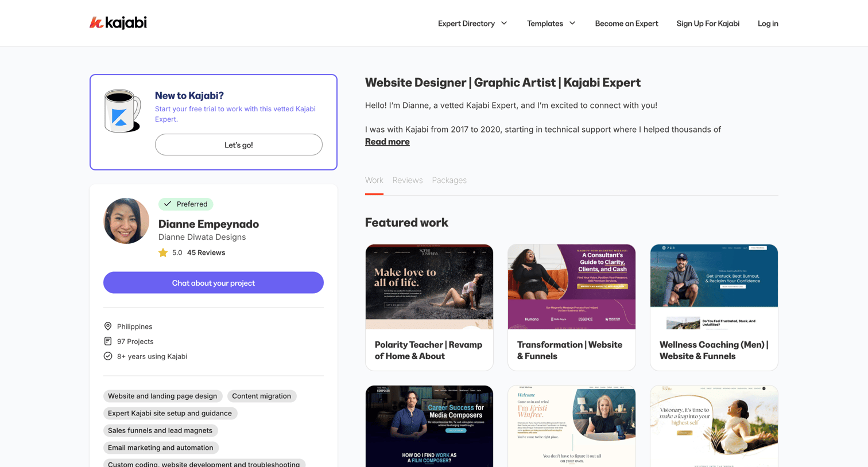Expand bio with Read more link
Screen dimensions: 868x467
387,142
